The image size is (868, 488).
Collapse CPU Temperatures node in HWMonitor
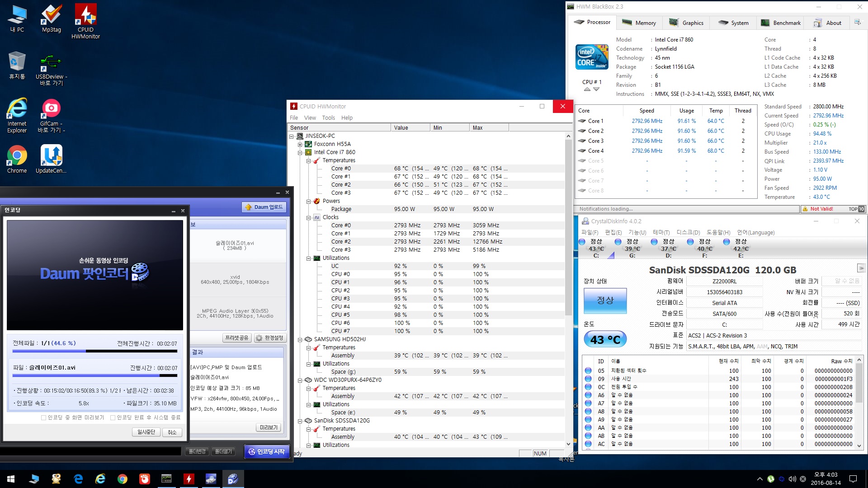tap(308, 160)
